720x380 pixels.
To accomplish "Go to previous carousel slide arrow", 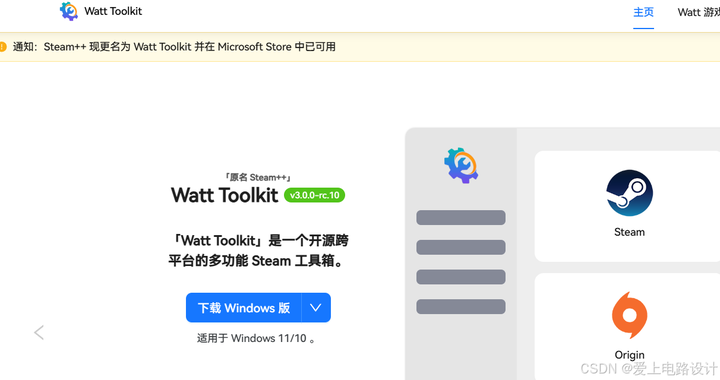I will [39, 332].
